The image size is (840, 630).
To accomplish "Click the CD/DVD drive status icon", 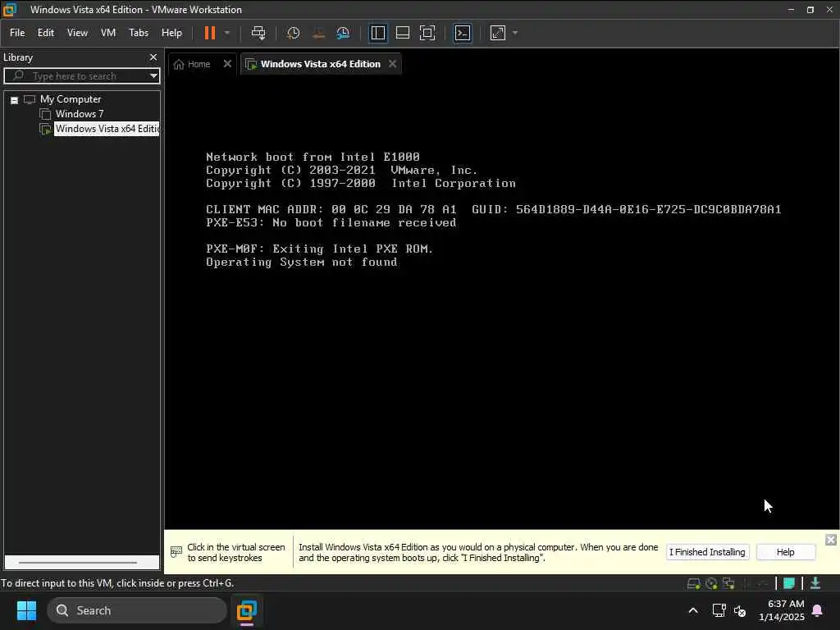I will pos(711,583).
